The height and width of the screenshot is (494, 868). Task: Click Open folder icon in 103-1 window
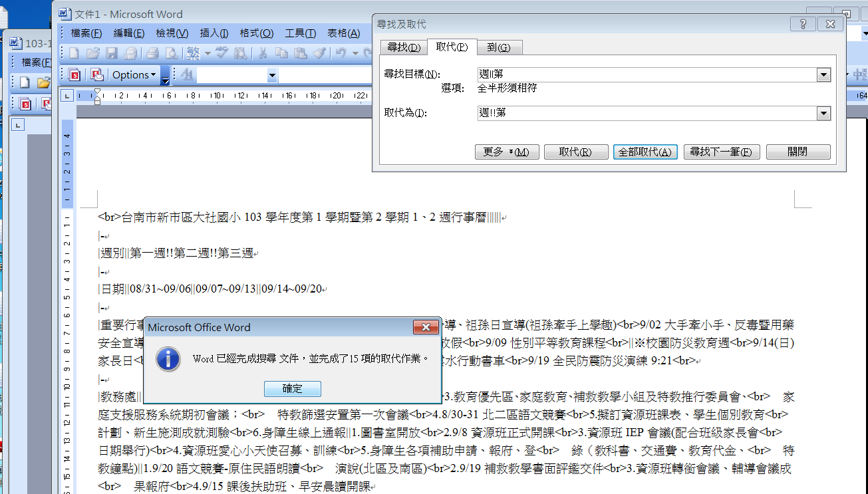click(43, 82)
